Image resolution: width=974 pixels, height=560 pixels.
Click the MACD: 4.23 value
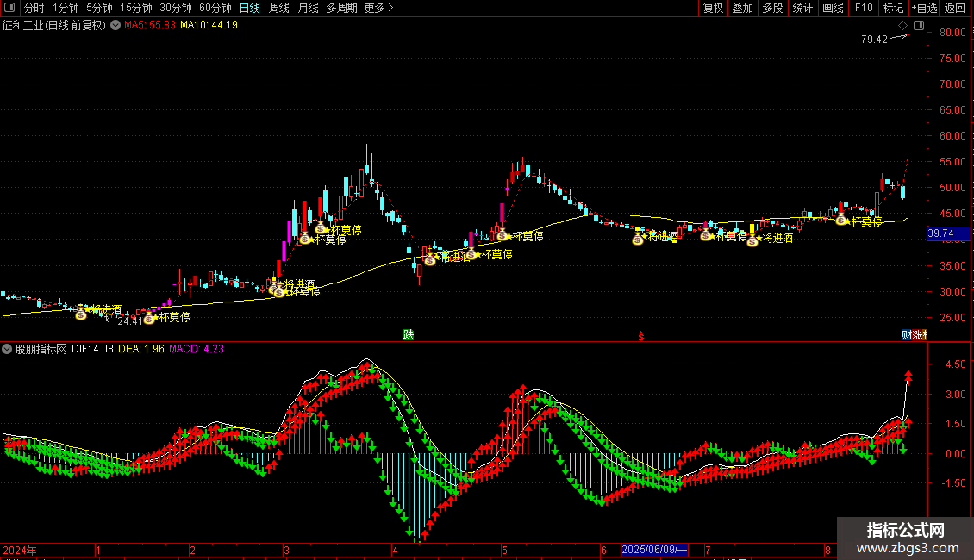coord(197,349)
